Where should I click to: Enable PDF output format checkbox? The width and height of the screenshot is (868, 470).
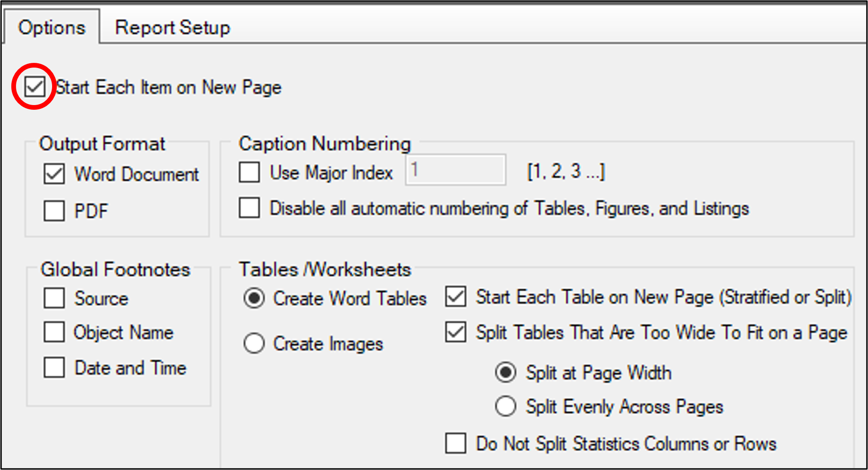pyautogui.click(x=54, y=211)
